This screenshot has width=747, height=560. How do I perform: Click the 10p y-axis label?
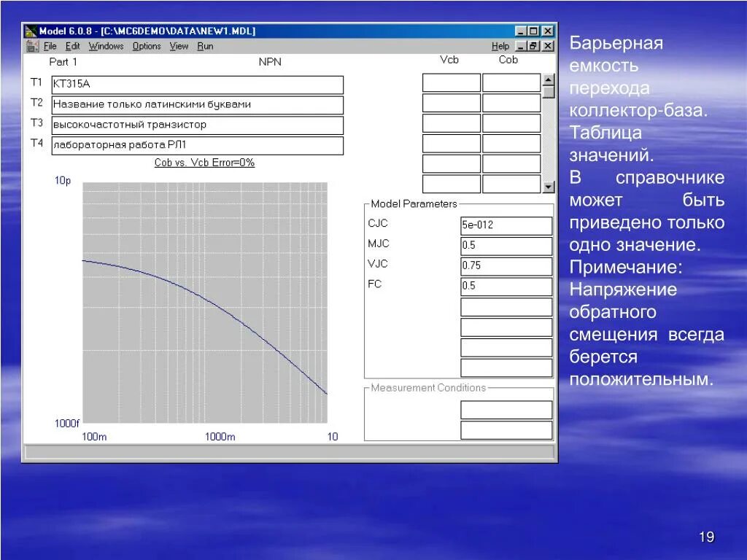point(63,181)
